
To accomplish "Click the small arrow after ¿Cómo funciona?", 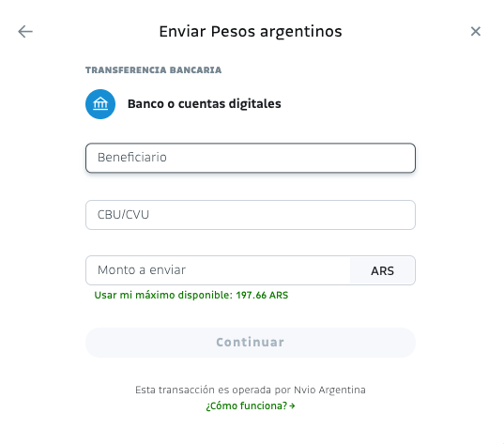I will [292, 406].
